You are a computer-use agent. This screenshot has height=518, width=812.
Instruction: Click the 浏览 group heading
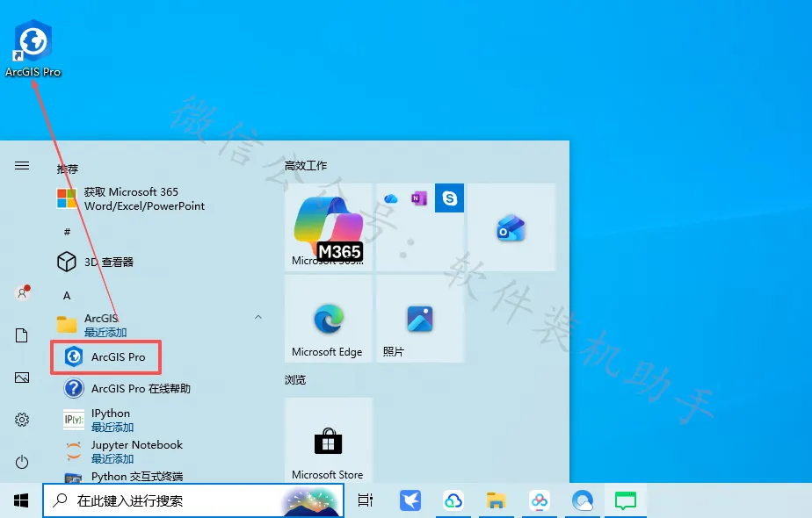[x=295, y=380]
